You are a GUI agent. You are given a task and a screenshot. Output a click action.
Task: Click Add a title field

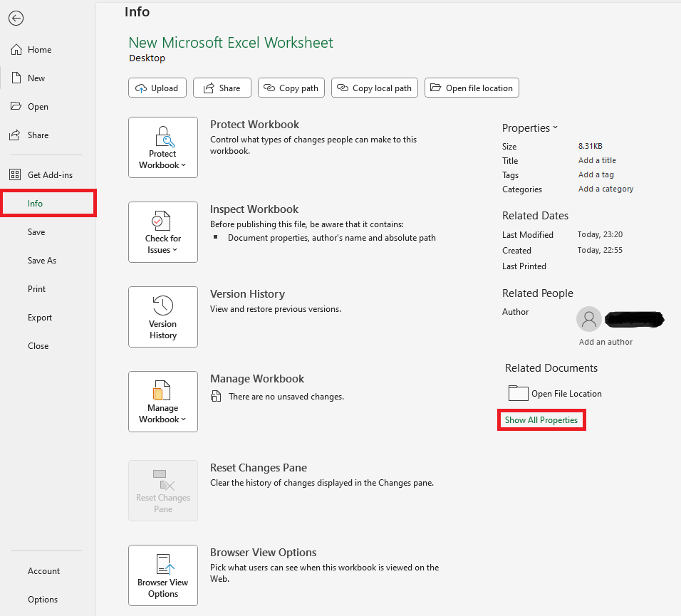597,160
